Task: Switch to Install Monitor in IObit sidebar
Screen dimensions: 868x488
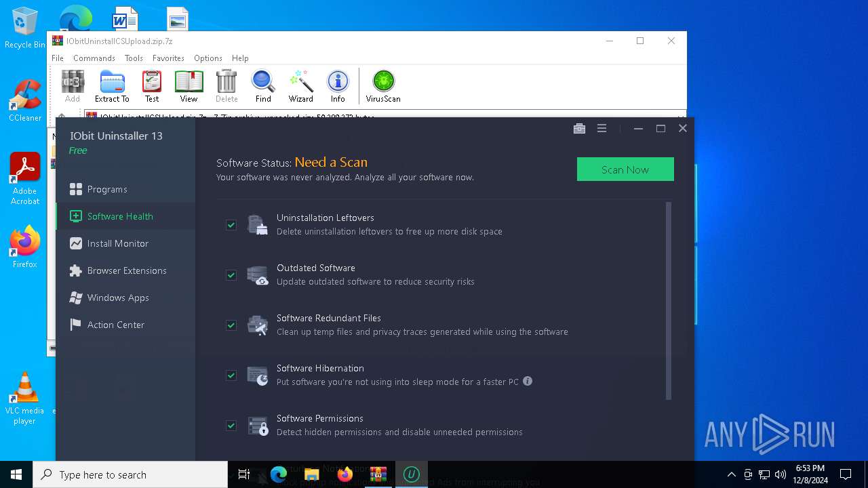Action: [125, 243]
